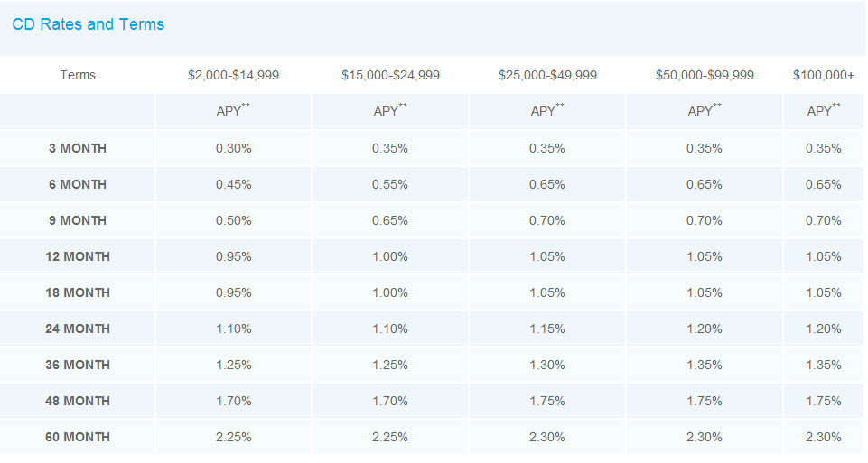Click the 9 MONTH row label
This screenshot has height=463, width=868.
(78, 220)
